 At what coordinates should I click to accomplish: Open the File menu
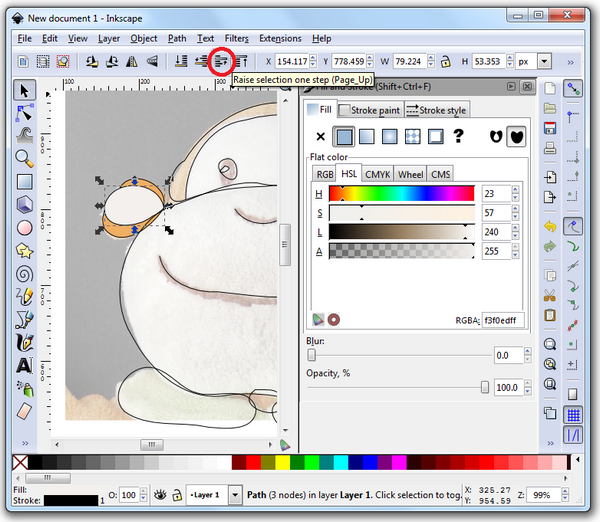24,39
